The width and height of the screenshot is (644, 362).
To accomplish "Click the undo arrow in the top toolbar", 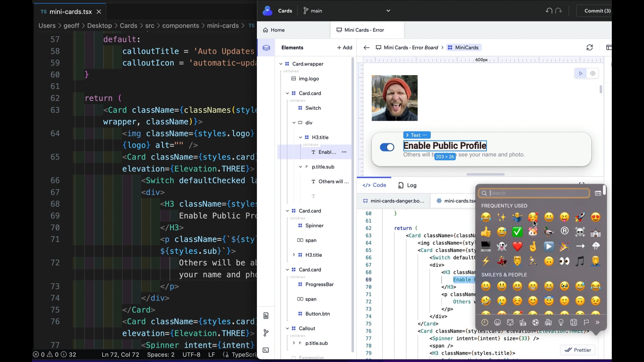I will pyautogui.click(x=548, y=10).
